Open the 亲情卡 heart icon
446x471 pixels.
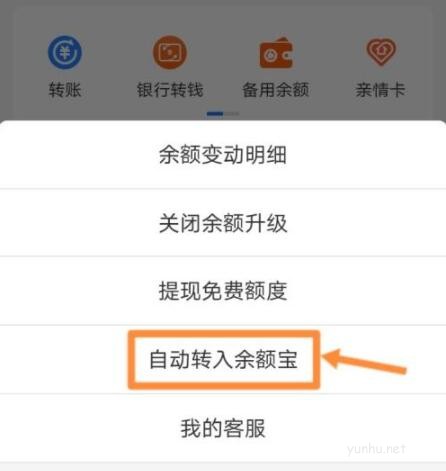pyautogui.click(x=381, y=52)
